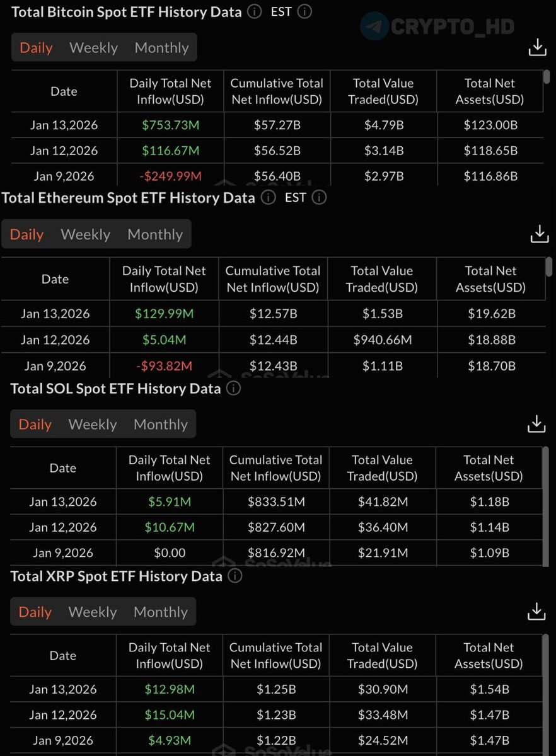Select Weekly tab for Ethereum ETF data
This screenshot has width=556, height=756.
click(x=85, y=234)
